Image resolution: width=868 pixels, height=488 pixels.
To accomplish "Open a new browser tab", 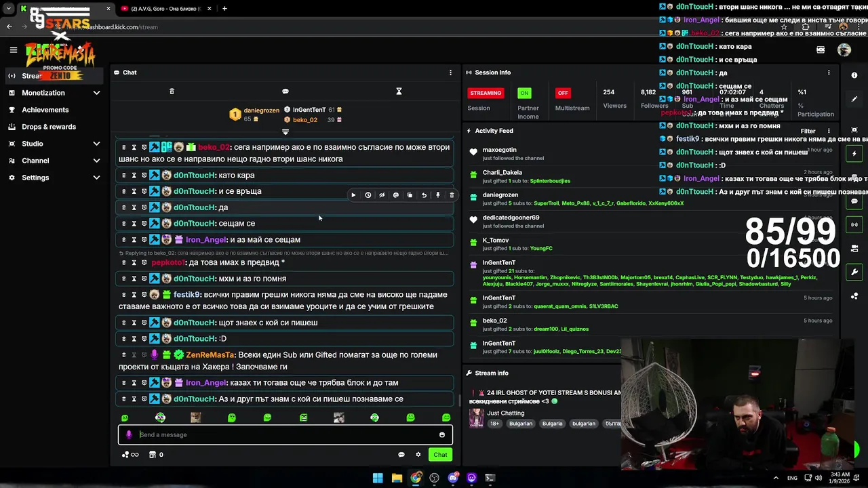I will 224,9.
